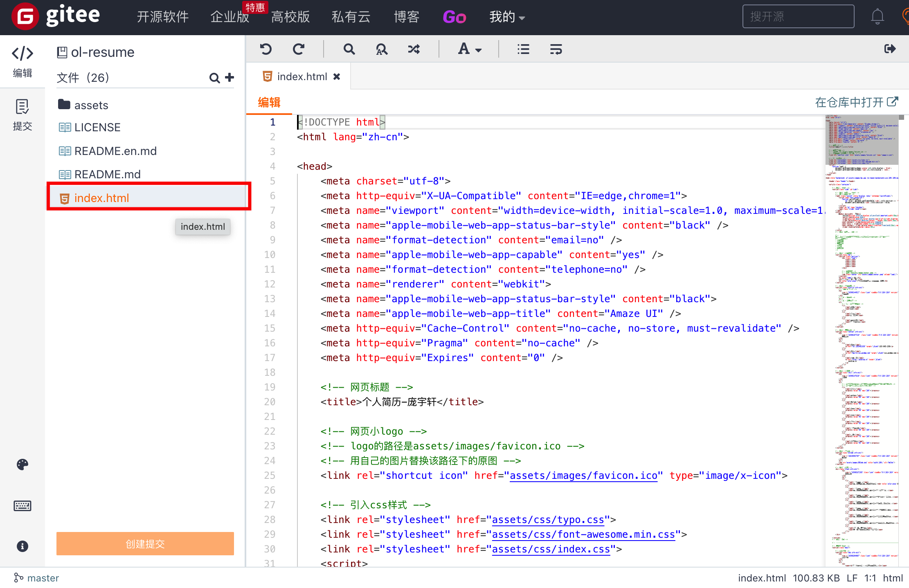The image size is (909, 588).
Task: Click the html language status
Action: (x=893, y=578)
